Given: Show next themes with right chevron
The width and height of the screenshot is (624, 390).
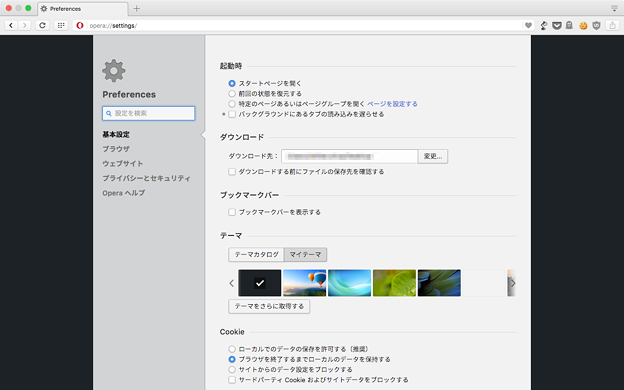Looking at the screenshot, I should (x=513, y=283).
